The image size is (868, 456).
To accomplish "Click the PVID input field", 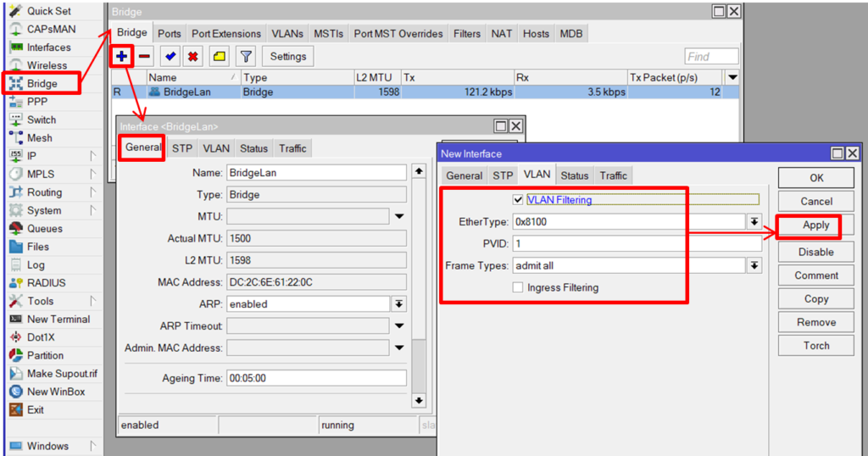I will click(x=636, y=244).
